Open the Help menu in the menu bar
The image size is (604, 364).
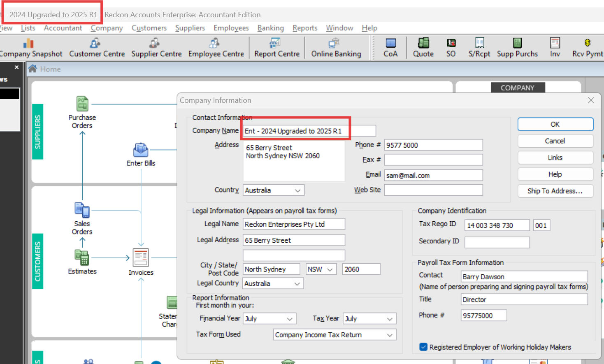[x=369, y=28]
